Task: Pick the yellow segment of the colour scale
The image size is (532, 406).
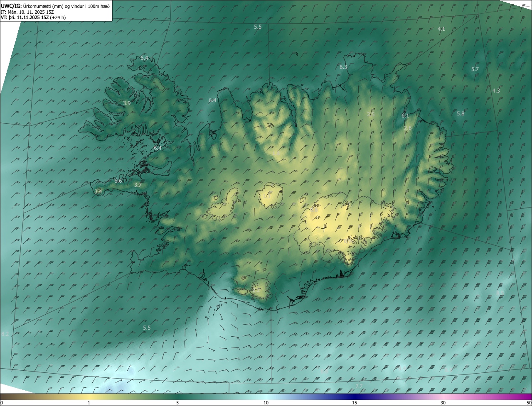Action: tap(89, 396)
